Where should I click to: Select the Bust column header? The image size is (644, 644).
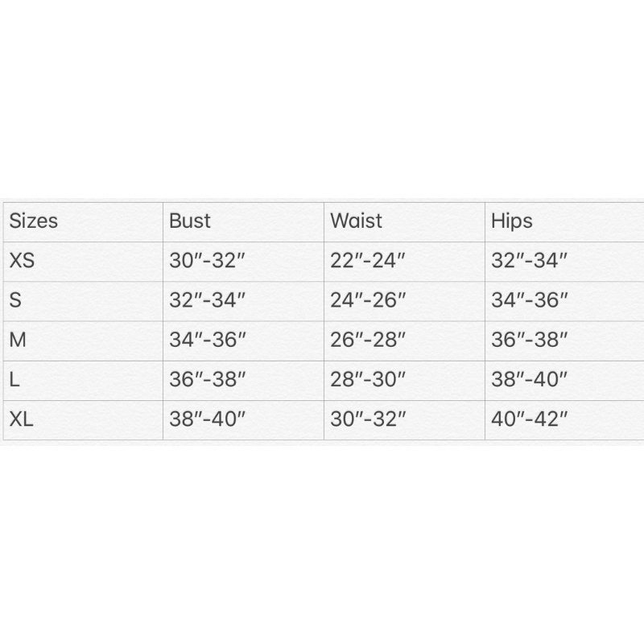tap(190, 221)
